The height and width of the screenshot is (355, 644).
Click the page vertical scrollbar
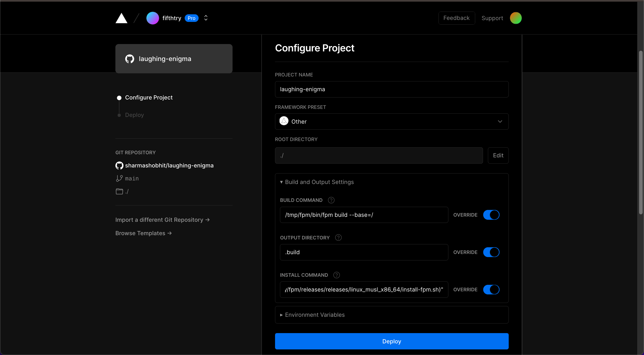pyautogui.click(x=640, y=133)
